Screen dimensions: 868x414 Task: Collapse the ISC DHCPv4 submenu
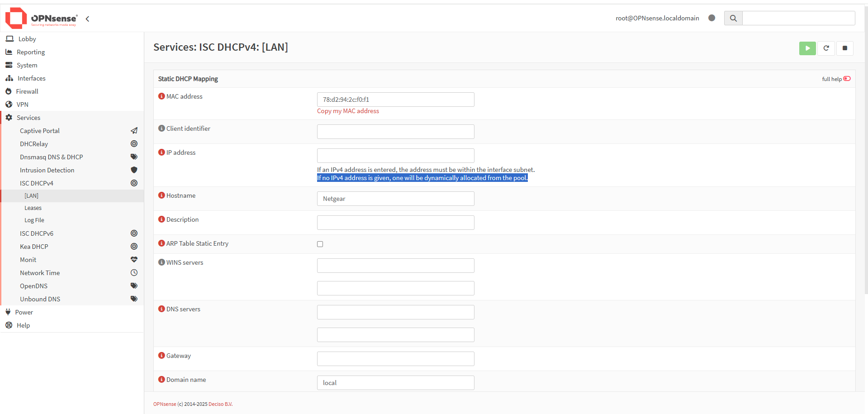point(37,183)
